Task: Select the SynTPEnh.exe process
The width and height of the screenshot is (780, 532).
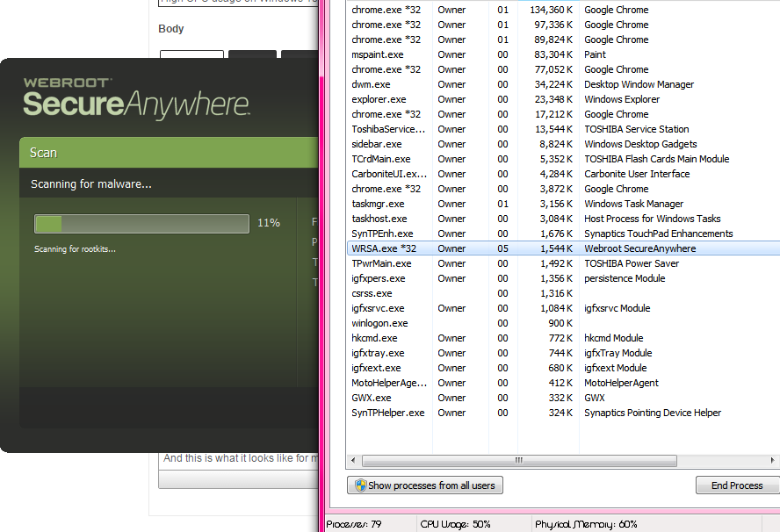Action: coord(563,234)
